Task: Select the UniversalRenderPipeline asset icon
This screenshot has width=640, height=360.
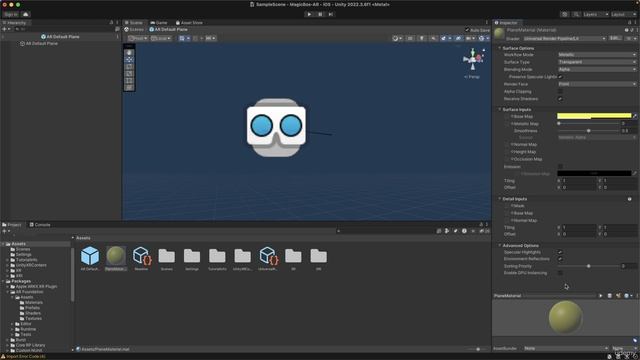Action: (268, 256)
